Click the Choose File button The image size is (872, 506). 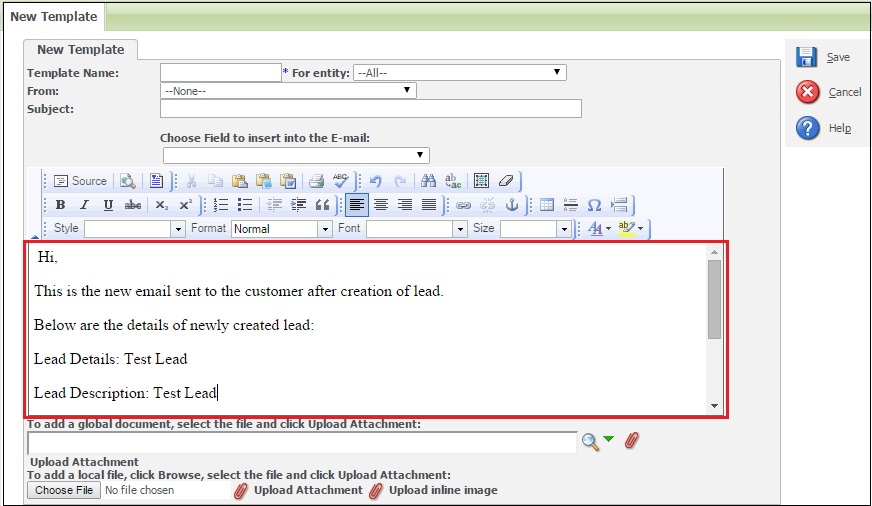64,490
